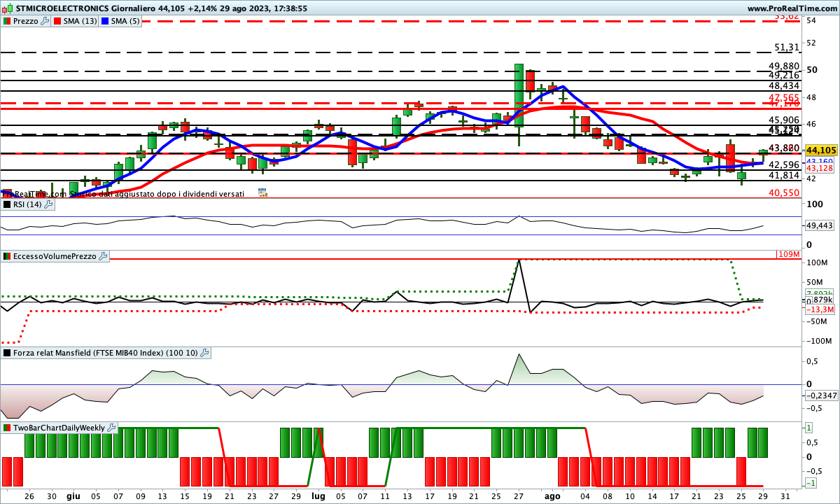Click the 41,814 price level label
Screen dimensions: 840x504
pyautogui.click(x=784, y=175)
